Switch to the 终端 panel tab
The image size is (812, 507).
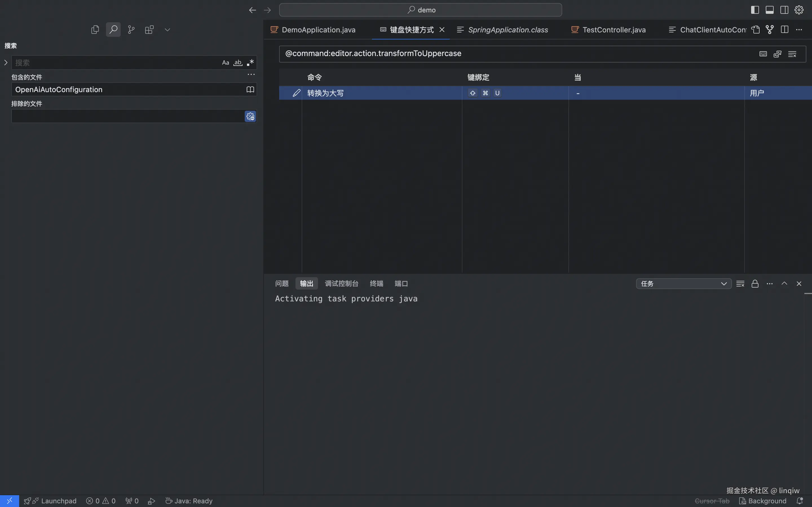click(x=376, y=284)
